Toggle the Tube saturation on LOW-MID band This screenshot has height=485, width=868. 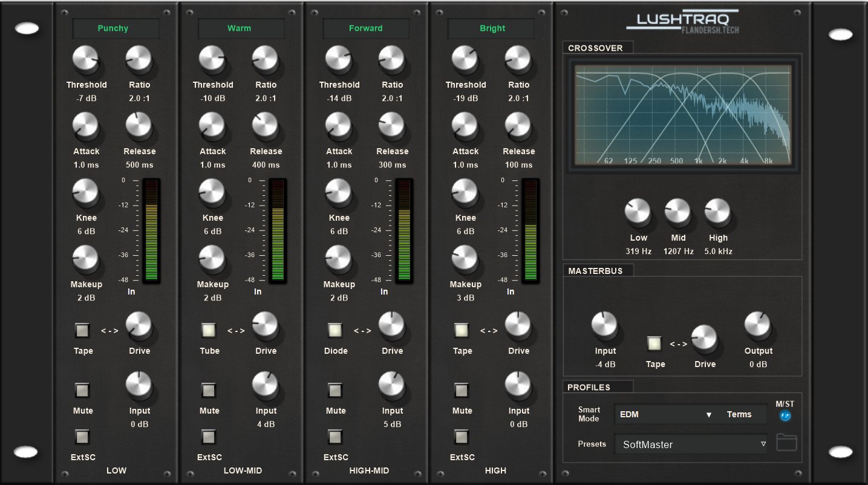[209, 330]
